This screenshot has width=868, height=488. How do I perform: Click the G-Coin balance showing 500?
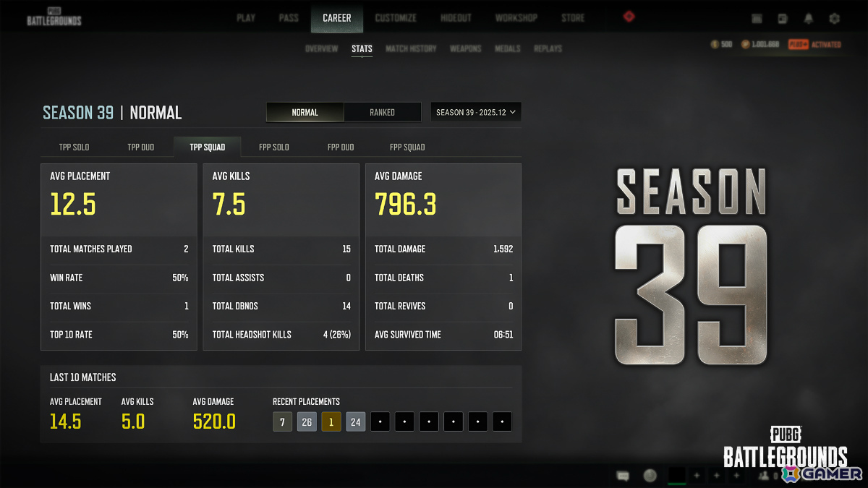tap(721, 44)
